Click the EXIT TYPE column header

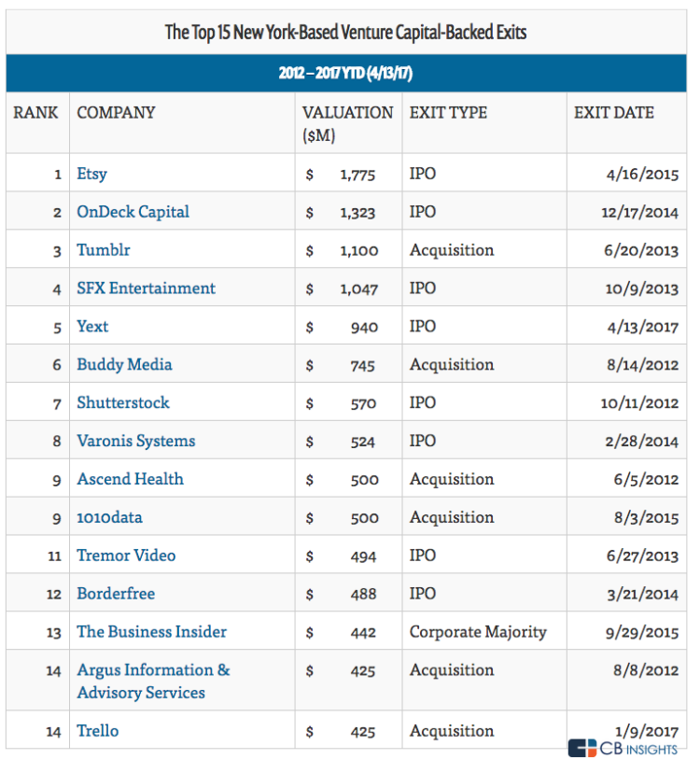tap(448, 113)
